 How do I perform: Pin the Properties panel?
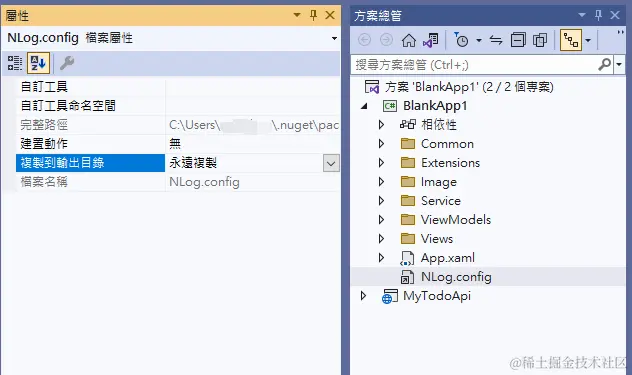point(313,15)
